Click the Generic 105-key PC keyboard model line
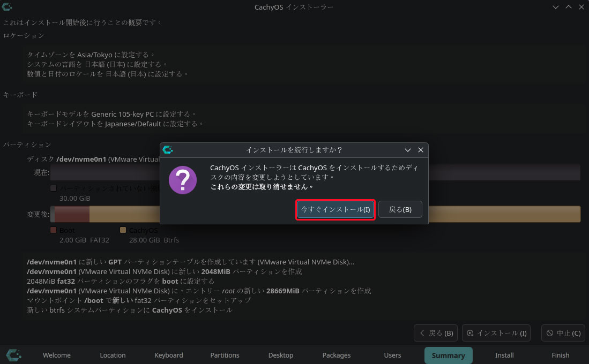This screenshot has width=589, height=364. (x=111, y=114)
